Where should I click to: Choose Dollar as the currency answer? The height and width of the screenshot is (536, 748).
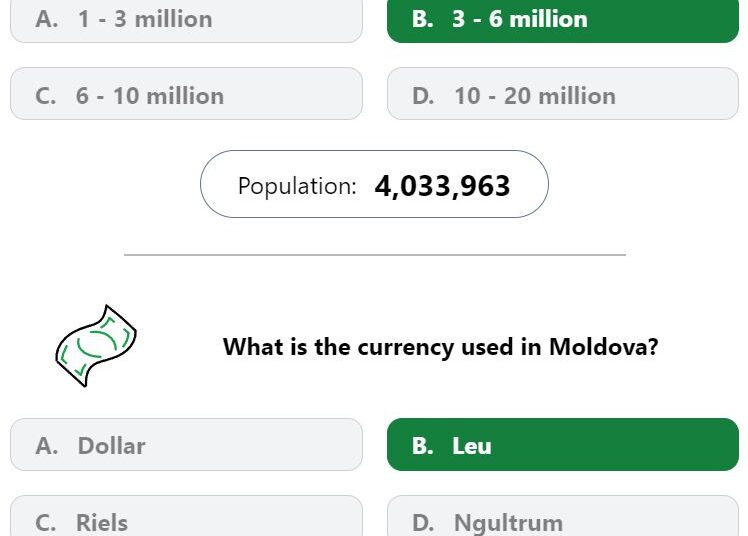point(186,444)
